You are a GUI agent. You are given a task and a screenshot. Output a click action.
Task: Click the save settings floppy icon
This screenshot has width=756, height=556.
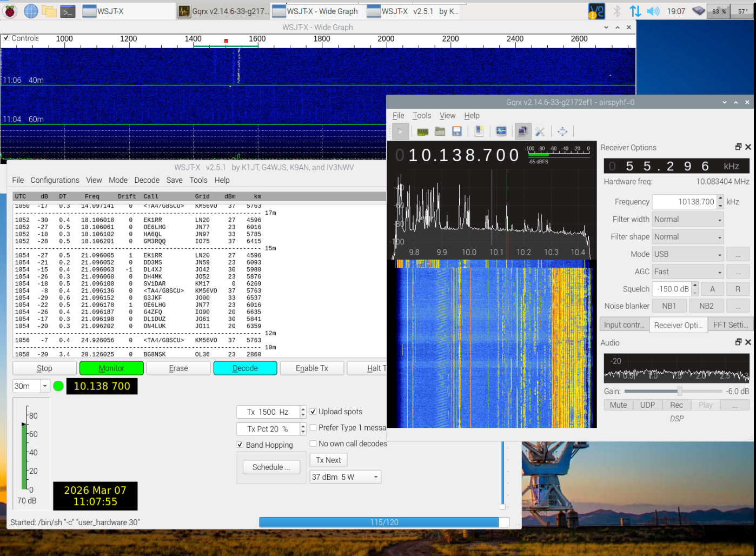coord(457,131)
